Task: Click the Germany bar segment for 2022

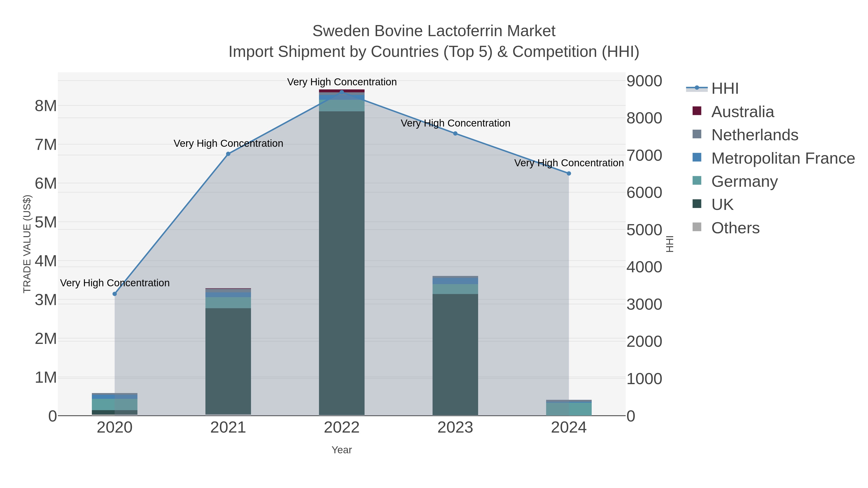Action: click(342, 105)
